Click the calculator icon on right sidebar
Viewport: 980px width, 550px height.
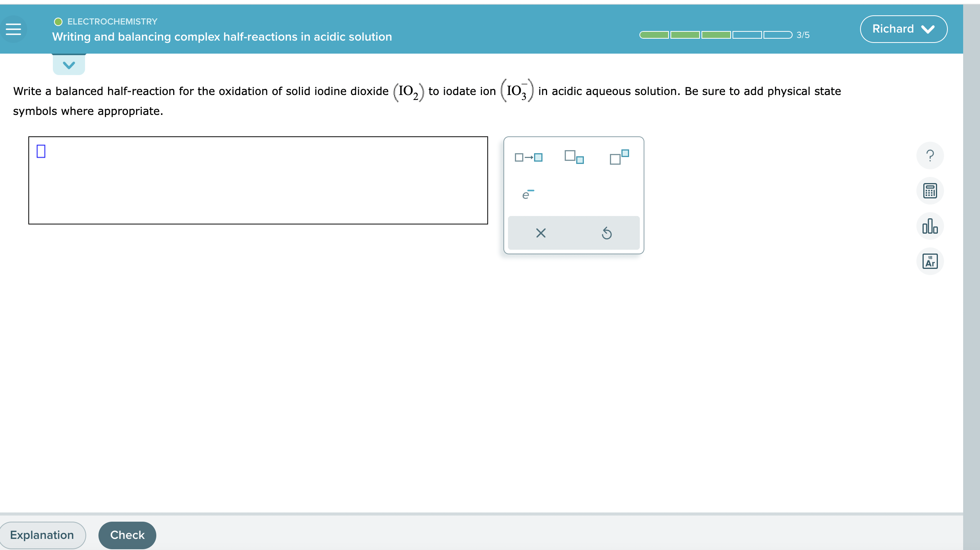932,190
